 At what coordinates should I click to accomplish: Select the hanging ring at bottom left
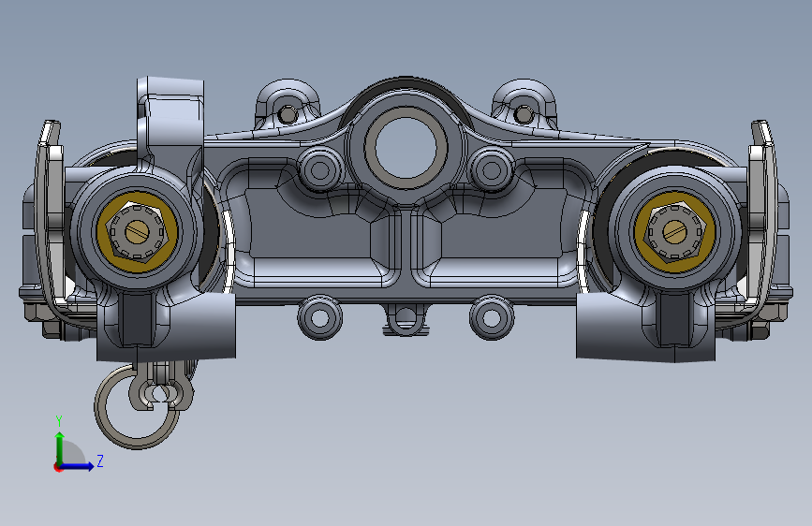[x=138, y=406]
